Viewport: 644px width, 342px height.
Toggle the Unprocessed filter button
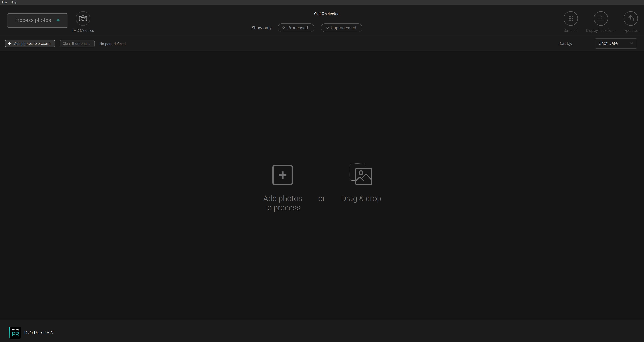point(341,27)
